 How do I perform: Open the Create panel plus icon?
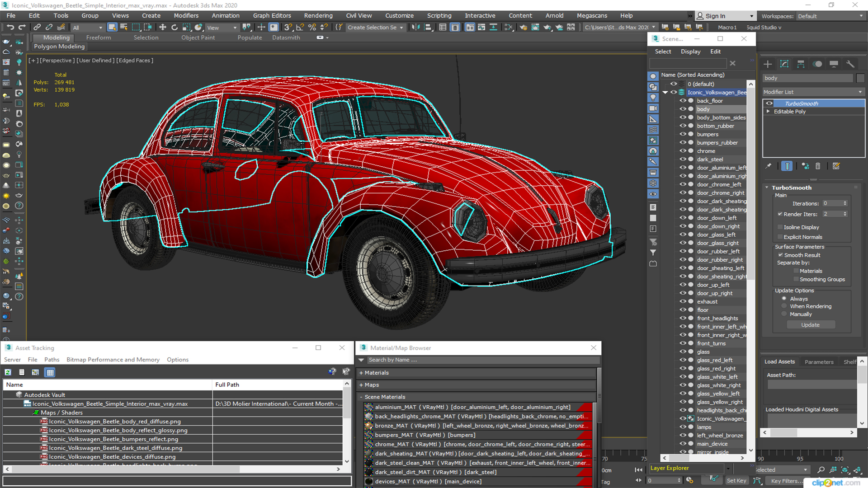(768, 64)
